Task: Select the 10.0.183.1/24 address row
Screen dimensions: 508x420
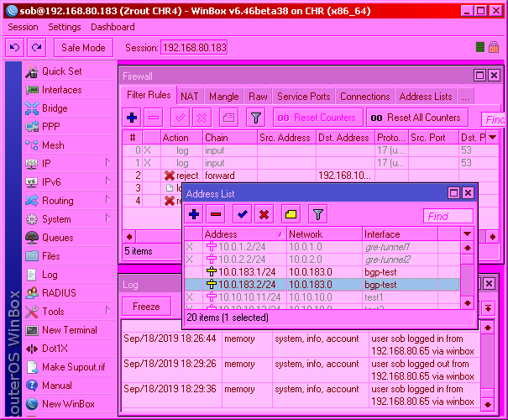Action: click(x=322, y=272)
